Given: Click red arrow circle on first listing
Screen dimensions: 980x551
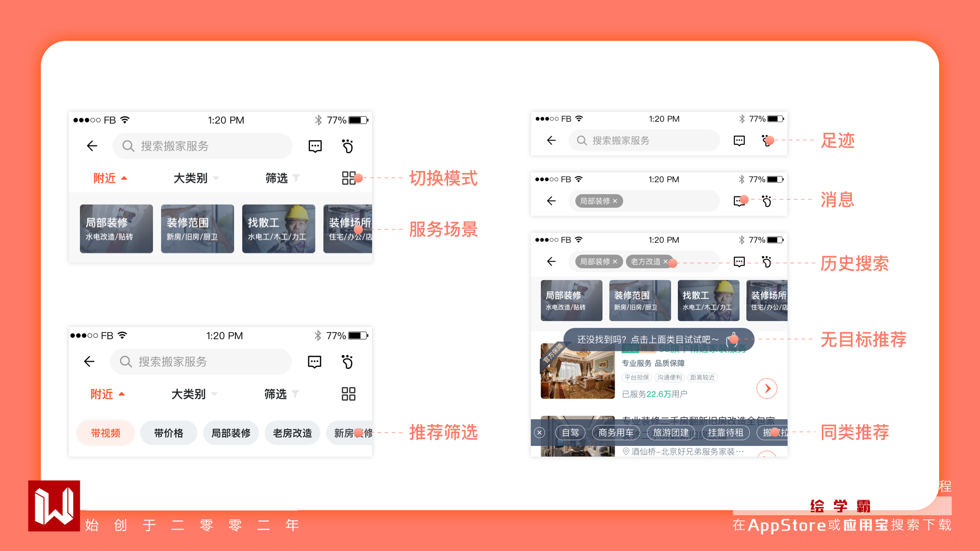Looking at the screenshot, I should tap(767, 389).
